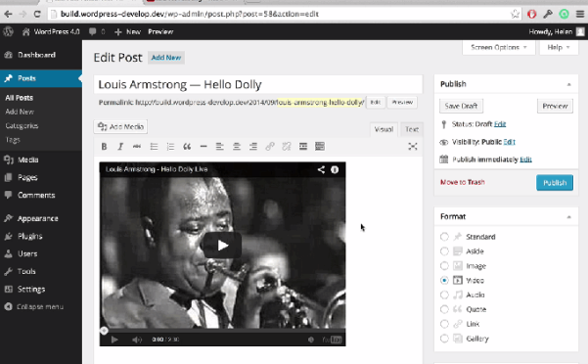Image resolution: width=588 pixels, height=364 pixels.
Task: Click the blue Publish button
Action: pos(555,183)
